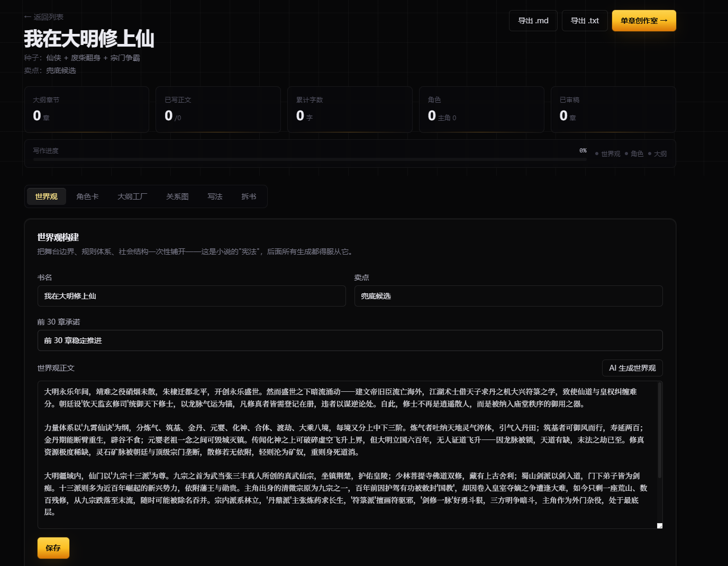Click the 世界观 status indicator in progress row
Screen dimensions: 728x566
pos(607,154)
